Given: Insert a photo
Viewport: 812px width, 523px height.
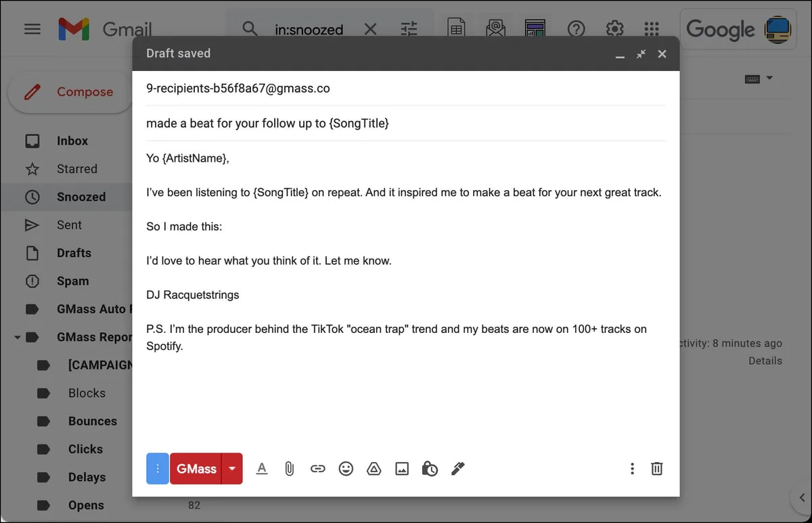Looking at the screenshot, I should click(402, 468).
